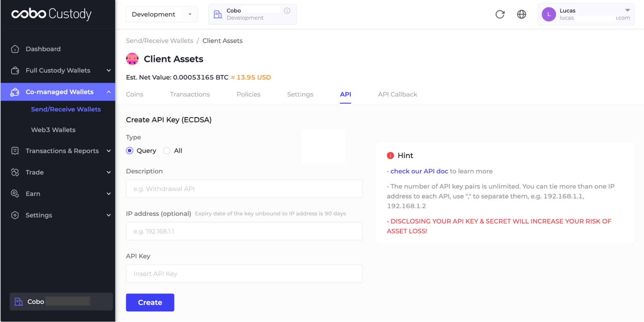Click the organization building icon in header
The height and width of the screenshot is (322, 644).
(218, 14)
